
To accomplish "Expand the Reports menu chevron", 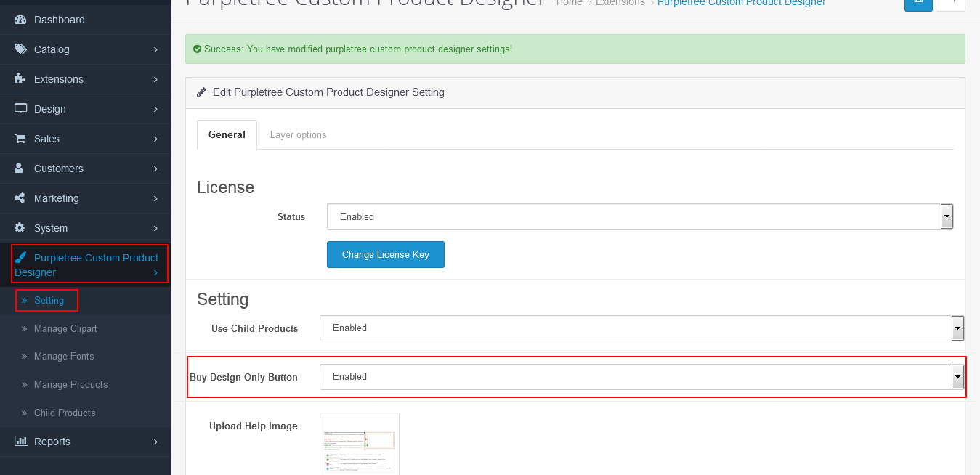I will click(x=155, y=442).
